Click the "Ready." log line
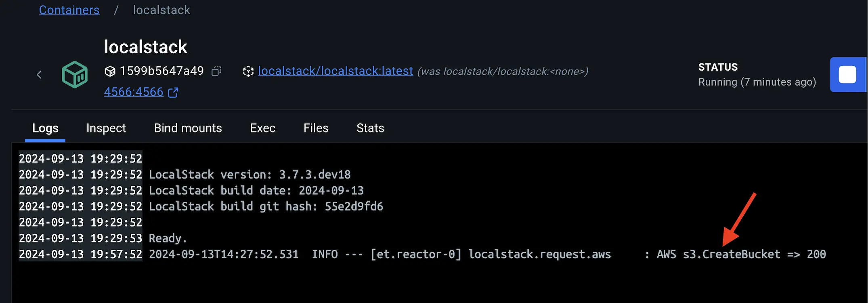 click(168, 238)
